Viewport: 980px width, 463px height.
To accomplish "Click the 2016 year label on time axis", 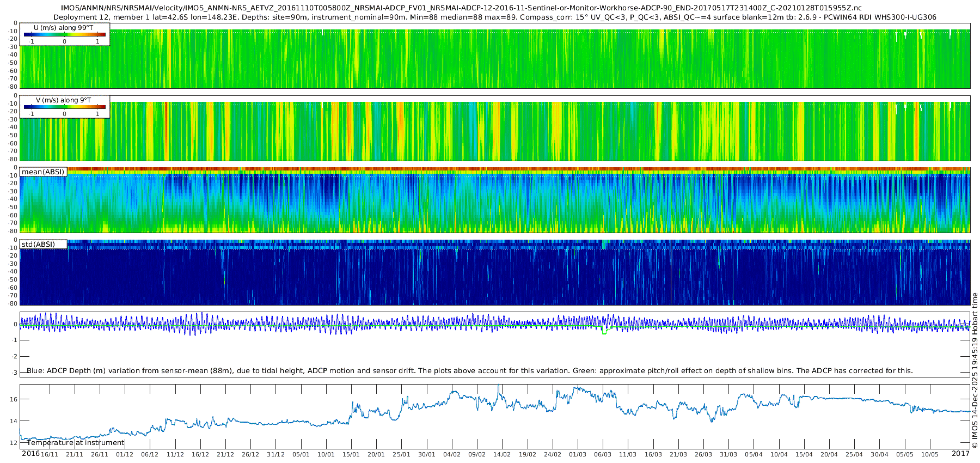I will click(x=30, y=454).
